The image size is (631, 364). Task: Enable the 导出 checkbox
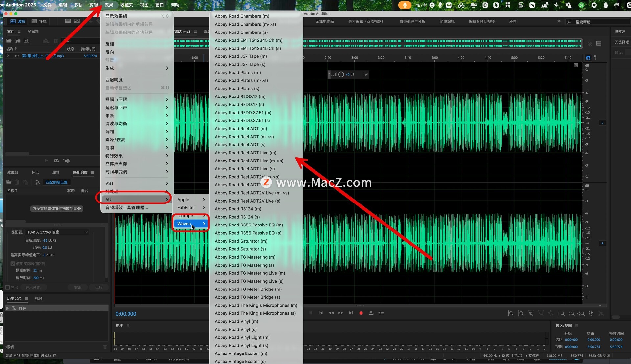[x=8, y=288]
